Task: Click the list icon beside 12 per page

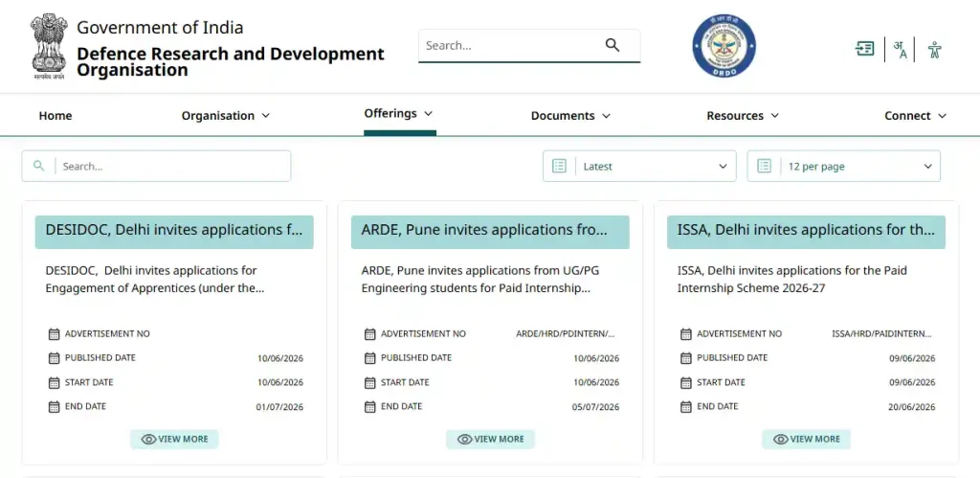Action: click(764, 166)
